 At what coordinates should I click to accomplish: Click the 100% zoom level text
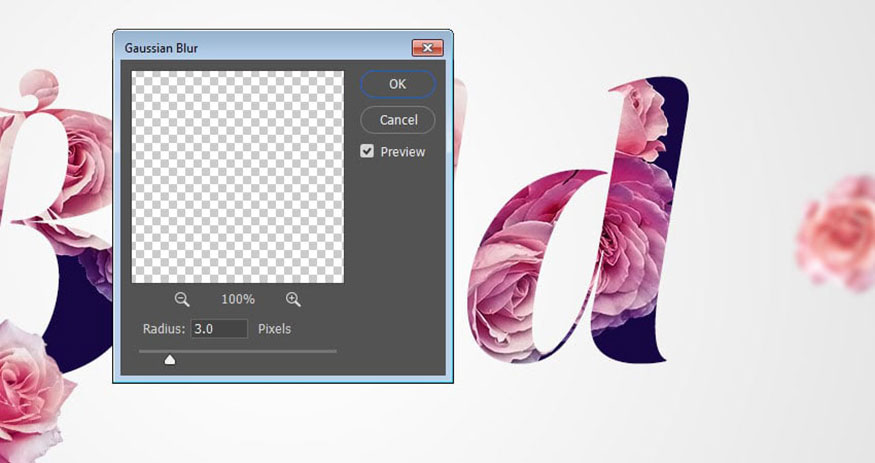pos(238,300)
